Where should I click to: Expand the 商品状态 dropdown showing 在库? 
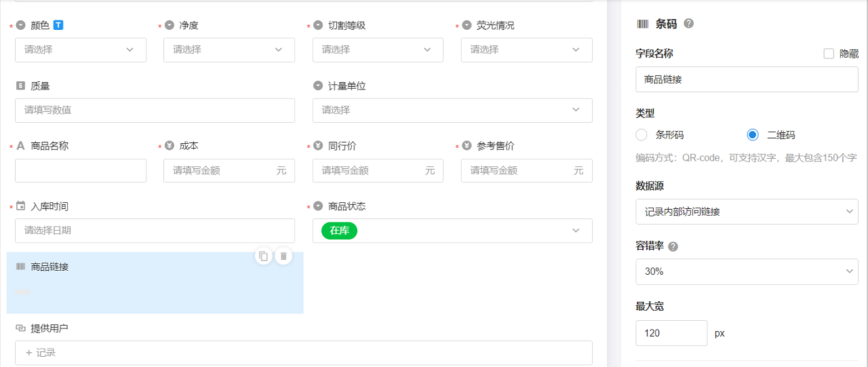452,231
